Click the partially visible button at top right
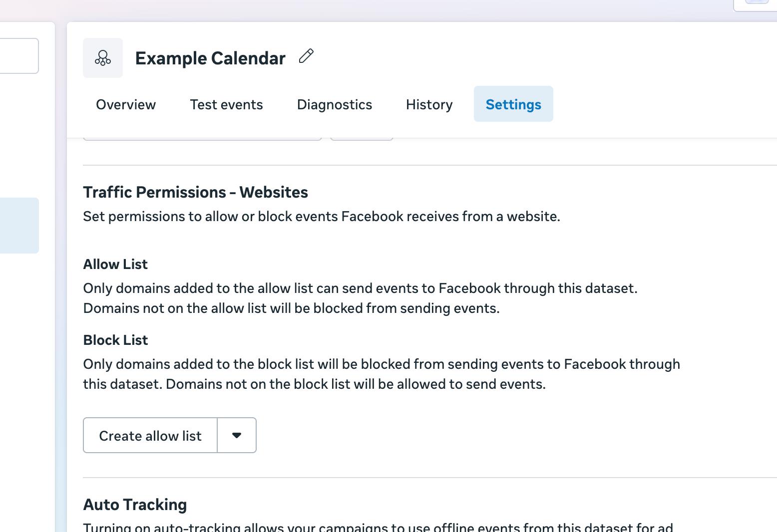Viewport: 777px width, 532px height. 756,4
